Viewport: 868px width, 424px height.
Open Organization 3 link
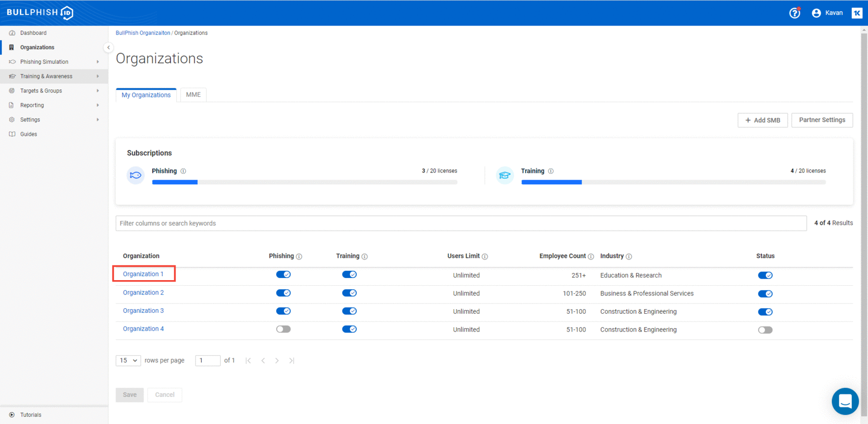(x=143, y=311)
